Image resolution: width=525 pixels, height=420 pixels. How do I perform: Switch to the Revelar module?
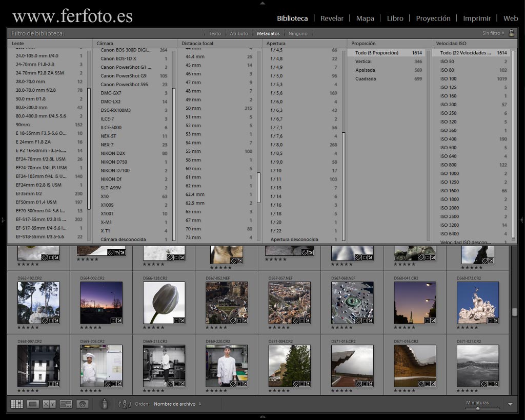click(332, 18)
